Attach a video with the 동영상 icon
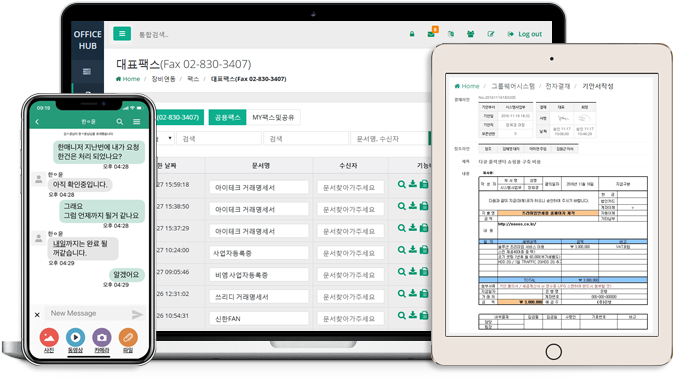 click(x=75, y=338)
